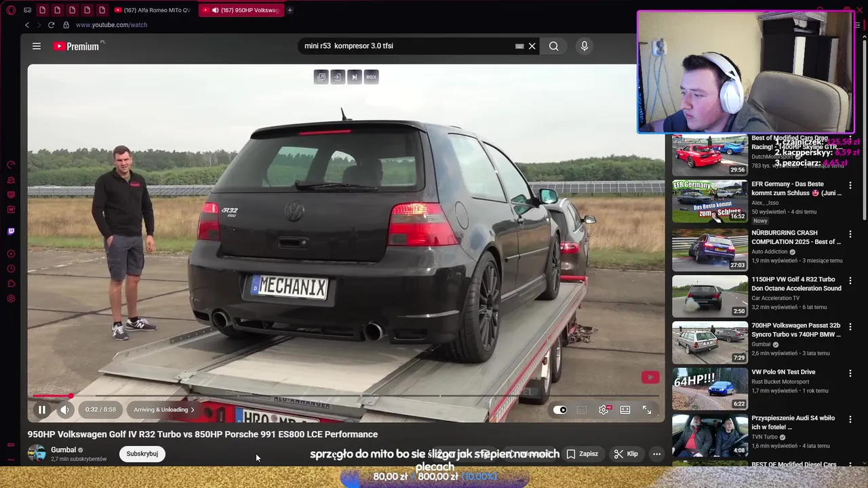Mute video with the speaker icon
868x488 pixels.
[x=65, y=409]
